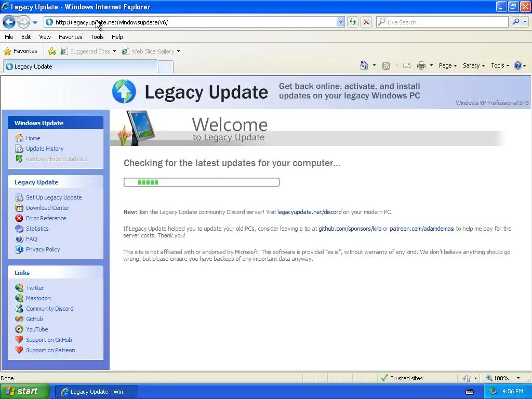Viewport: 532px width, 399px height.
Task: Click Legacy Update taskbar window button
Action: pyautogui.click(x=96, y=392)
